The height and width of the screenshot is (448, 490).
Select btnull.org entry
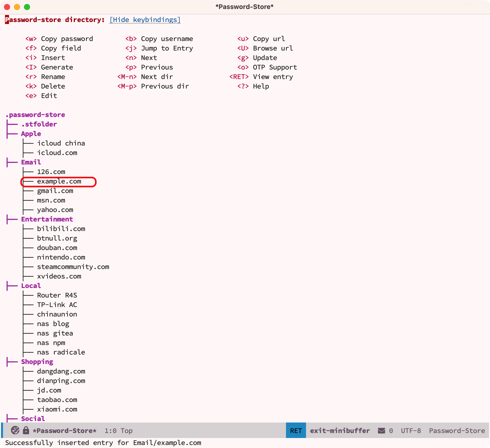[x=57, y=238]
